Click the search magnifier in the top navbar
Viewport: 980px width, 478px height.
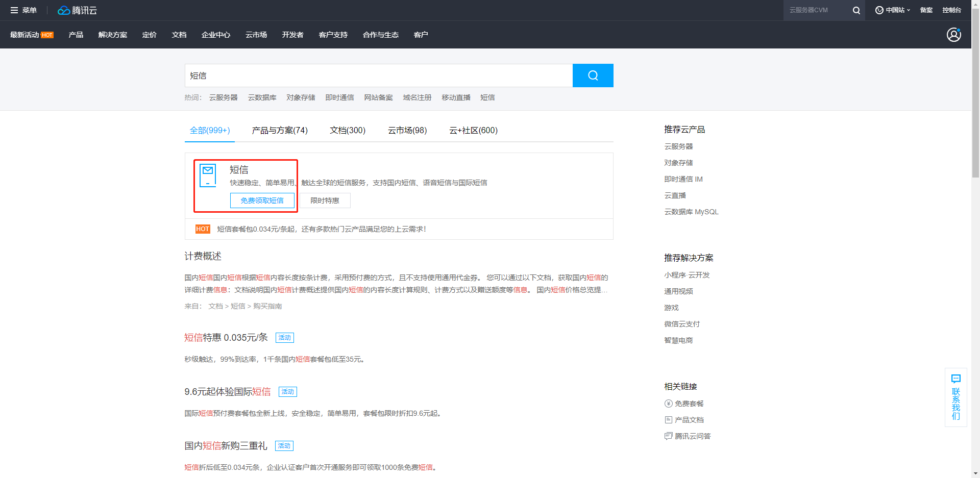[856, 10]
